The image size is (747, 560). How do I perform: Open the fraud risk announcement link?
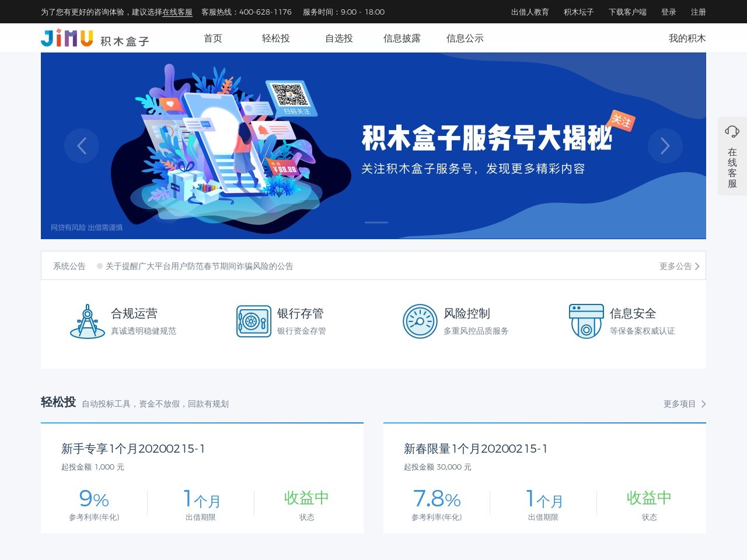point(199,266)
